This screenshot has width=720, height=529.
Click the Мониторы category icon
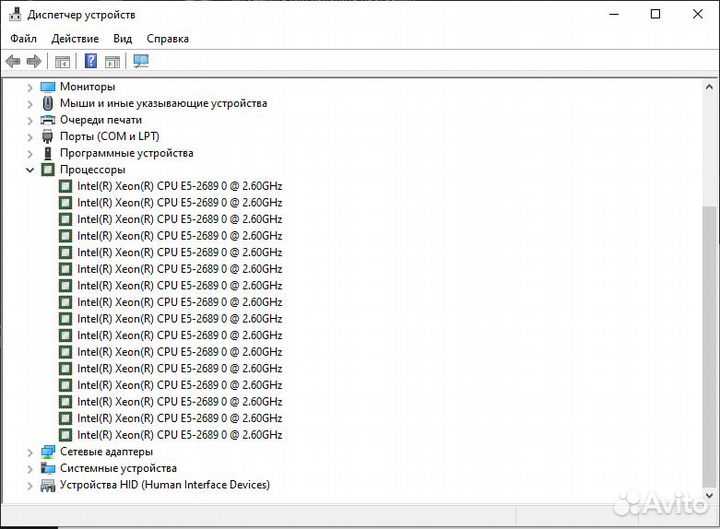[x=48, y=87]
